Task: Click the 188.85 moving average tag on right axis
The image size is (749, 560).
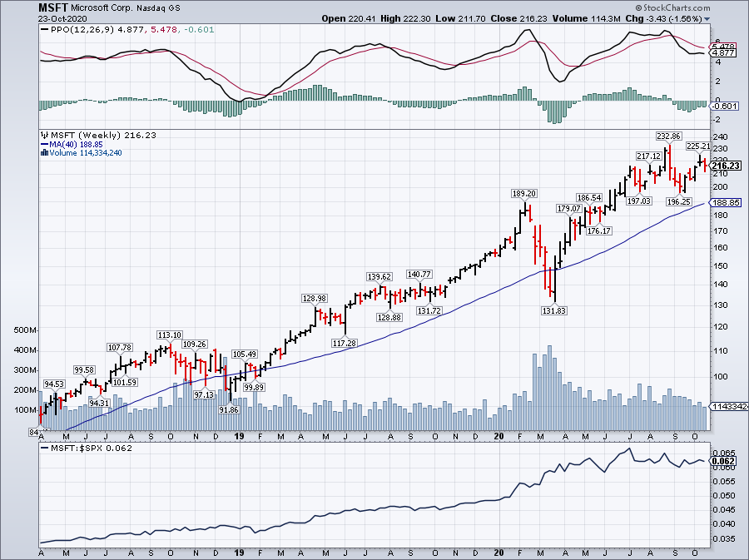Action: point(726,203)
